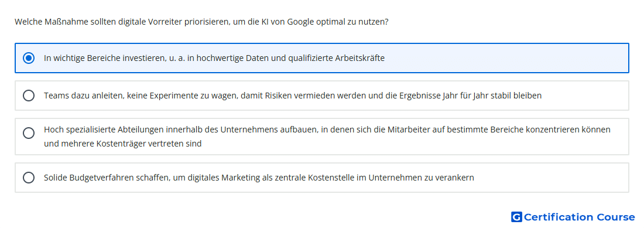Screen dimensions: 644x228
Task: Click the blue G logo icon
Action: [516, 217]
